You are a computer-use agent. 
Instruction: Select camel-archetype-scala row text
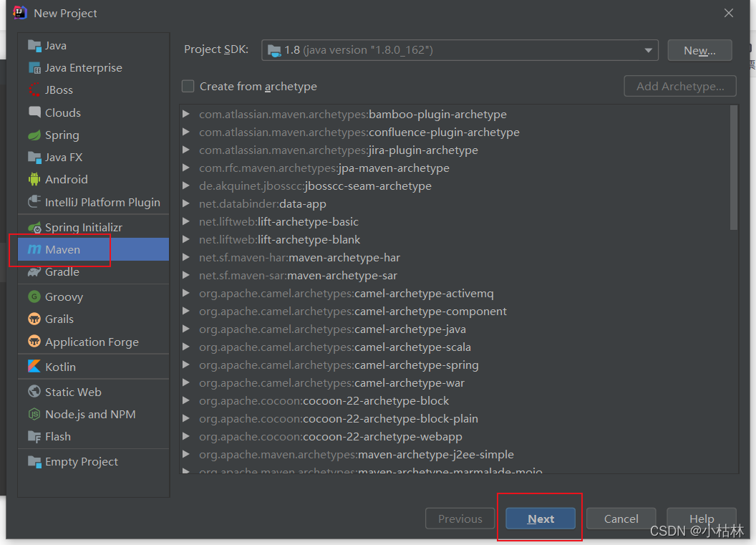[x=335, y=347]
